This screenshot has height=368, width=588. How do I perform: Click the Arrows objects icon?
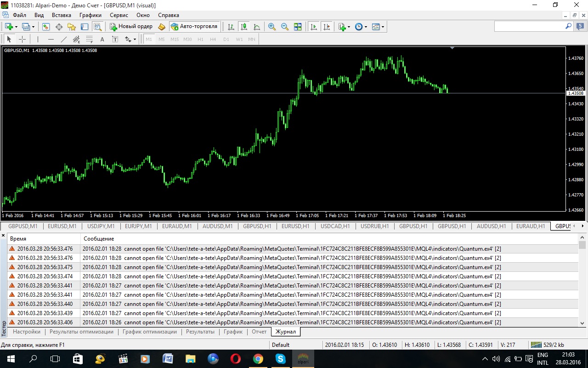(128, 39)
